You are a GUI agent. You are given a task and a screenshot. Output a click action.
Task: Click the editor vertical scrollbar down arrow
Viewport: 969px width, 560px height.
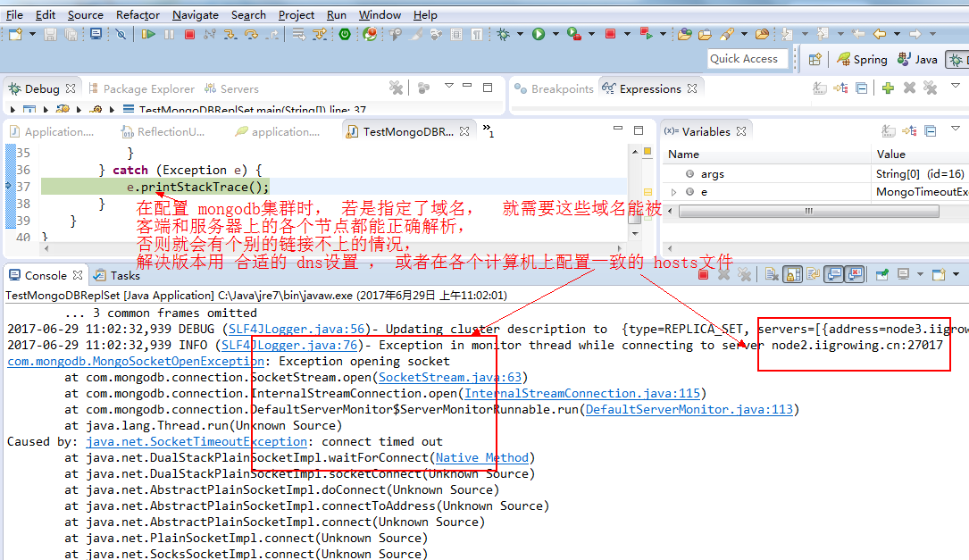click(x=635, y=234)
